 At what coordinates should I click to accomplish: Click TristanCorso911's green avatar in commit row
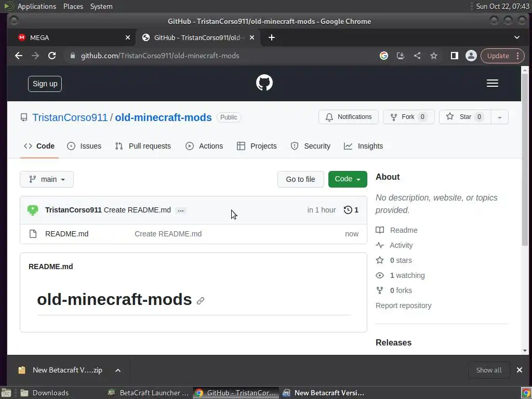(33, 210)
